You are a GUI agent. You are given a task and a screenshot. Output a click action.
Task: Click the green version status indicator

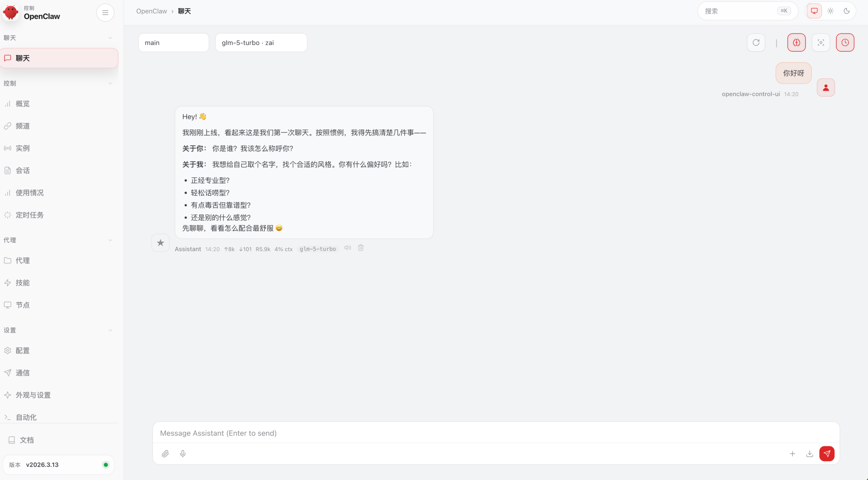(105, 465)
